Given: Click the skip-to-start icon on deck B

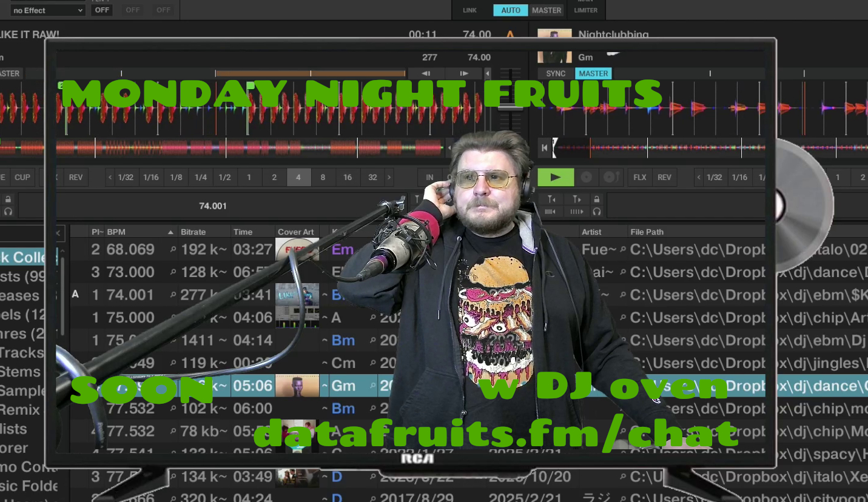Looking at the screenshot, I should [545, 147].
